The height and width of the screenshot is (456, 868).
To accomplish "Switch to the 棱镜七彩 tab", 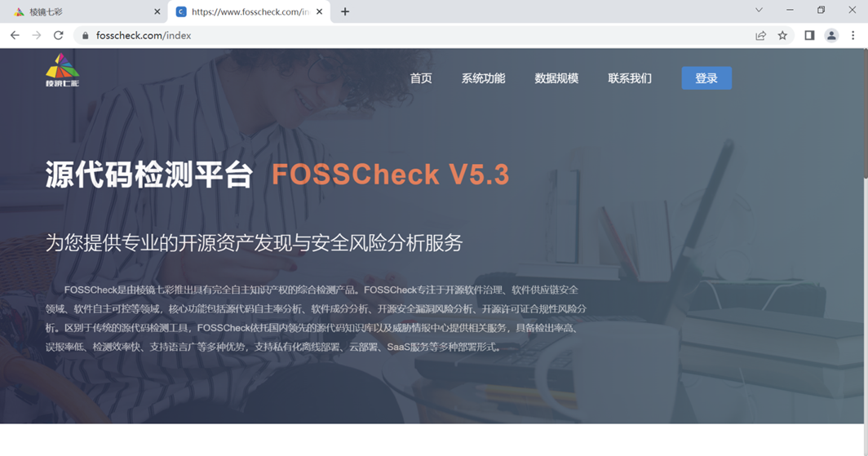I will click(83, 11).
